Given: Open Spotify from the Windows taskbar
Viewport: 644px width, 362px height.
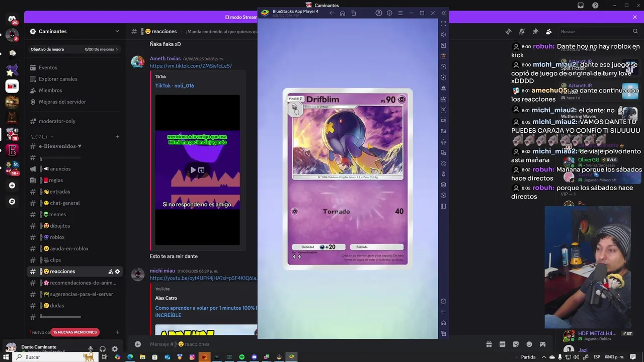Looking at the screenshot, I should click(242, 357).
